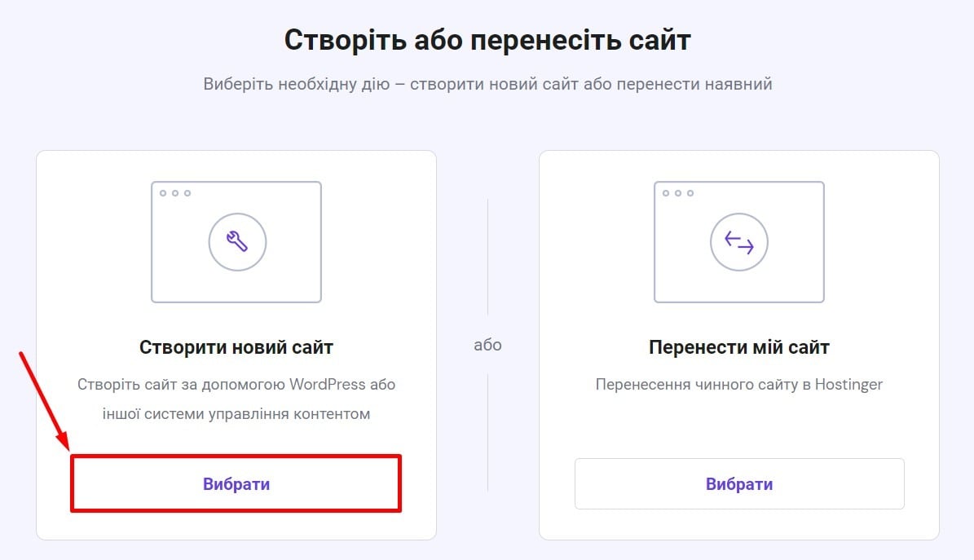
Task: Click vertical divider line below або
Action: click(x=487, y=432)
